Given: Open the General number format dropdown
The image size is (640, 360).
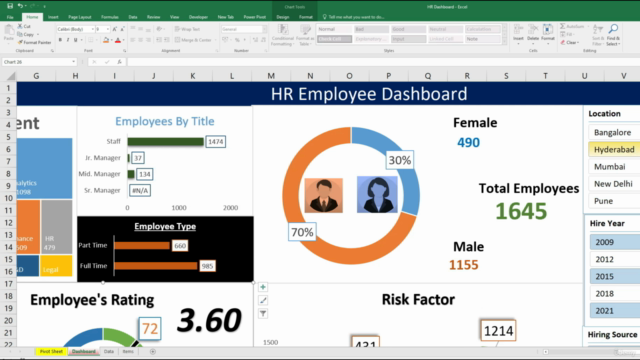Looking at the screenshot, I should 264,29.
